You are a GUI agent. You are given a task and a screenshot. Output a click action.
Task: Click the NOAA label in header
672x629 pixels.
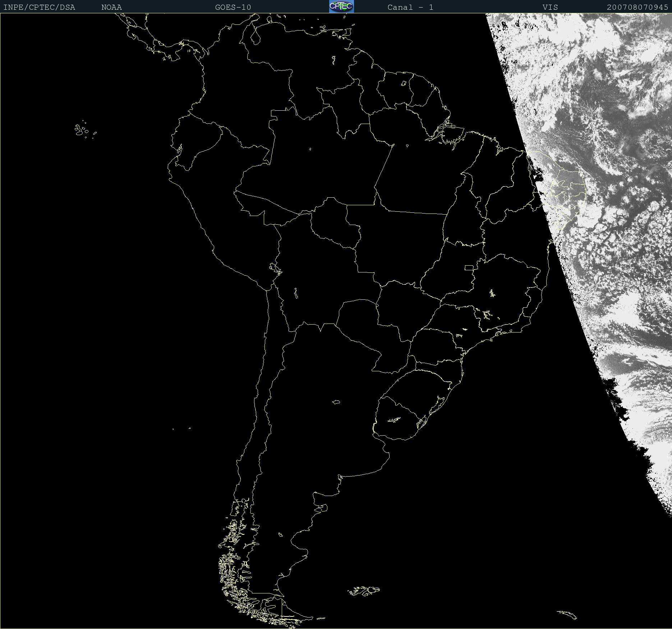[x=111, y=7]
